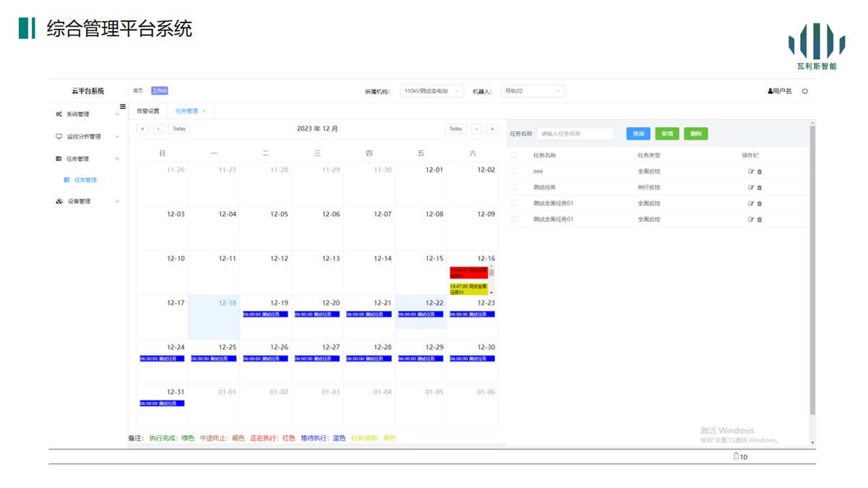
Task: Click the power logout icon
Action: tap(804, 91)
